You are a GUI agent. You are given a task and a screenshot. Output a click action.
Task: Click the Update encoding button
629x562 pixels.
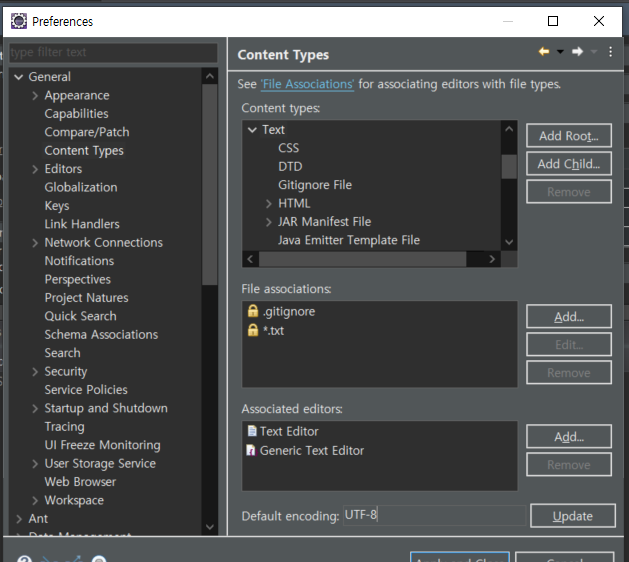572,516
